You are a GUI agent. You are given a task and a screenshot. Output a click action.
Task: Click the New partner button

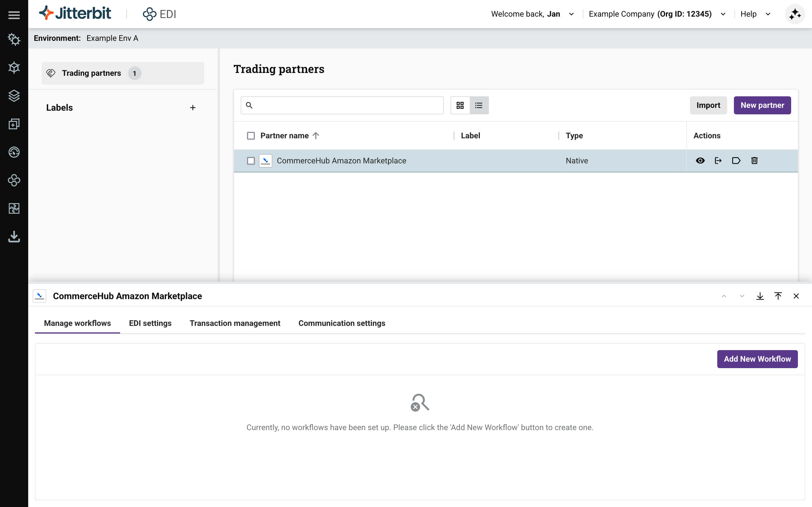pos(762,105)
